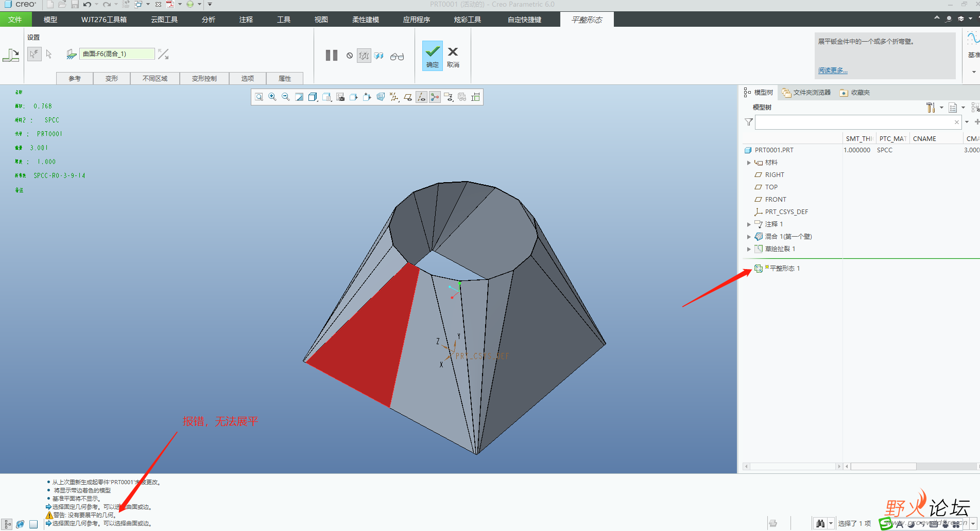Screen dimensions: 980x531
Task: Click the no-preview circle icon
Action: (350, 56)
